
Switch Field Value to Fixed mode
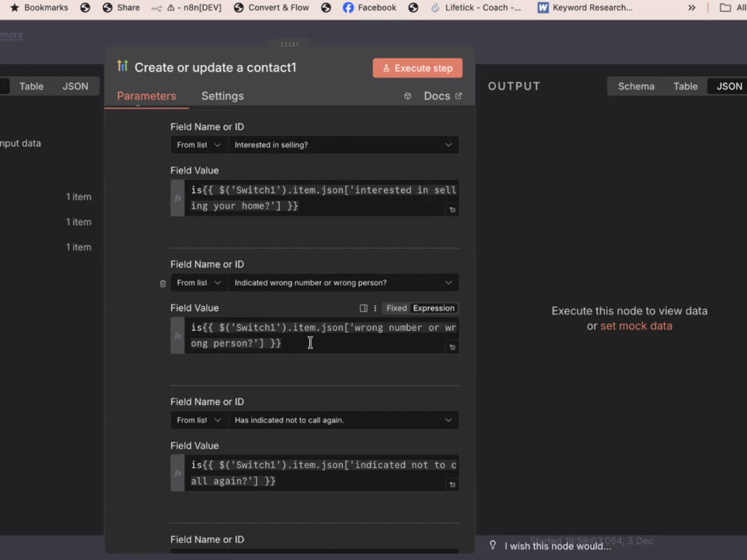(x=397, y=308)
